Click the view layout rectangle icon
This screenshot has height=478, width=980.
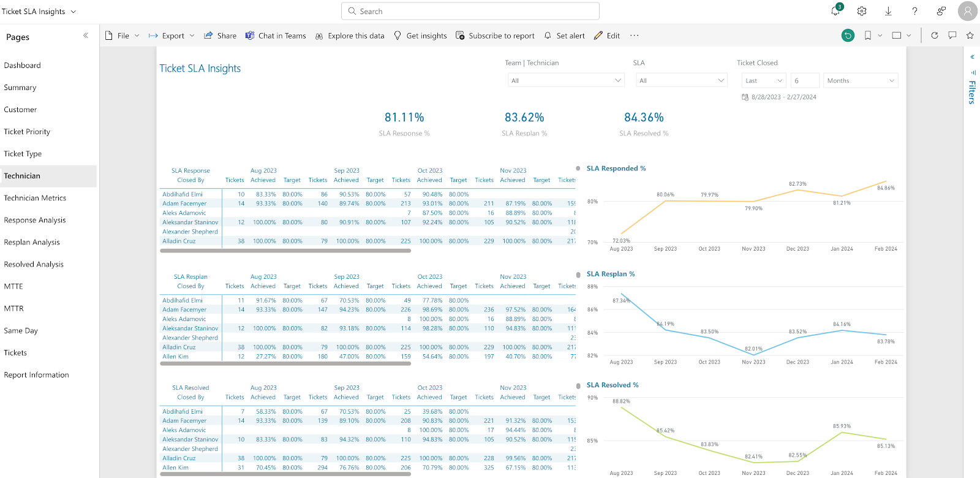897,36
